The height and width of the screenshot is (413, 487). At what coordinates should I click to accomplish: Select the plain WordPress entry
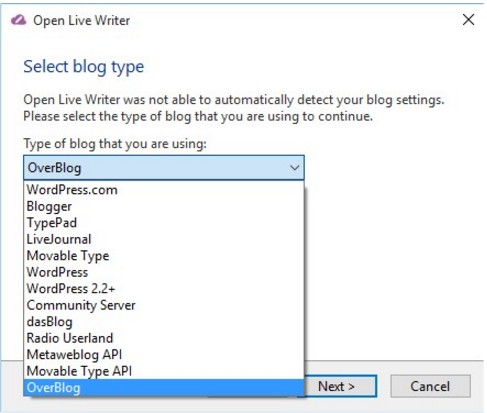click(164, 272)
